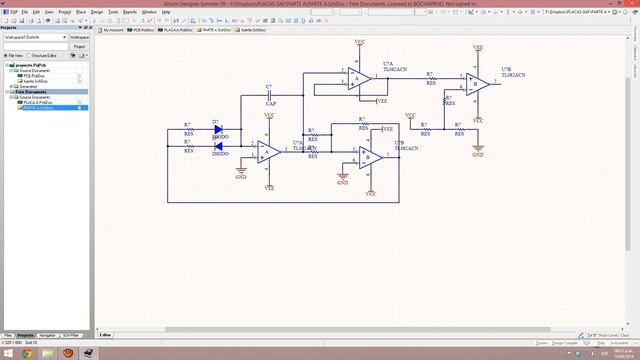The height and width of the screenshot is (360, 640).
Task: Select the GND power port tool
Action: tap(242, 20)
